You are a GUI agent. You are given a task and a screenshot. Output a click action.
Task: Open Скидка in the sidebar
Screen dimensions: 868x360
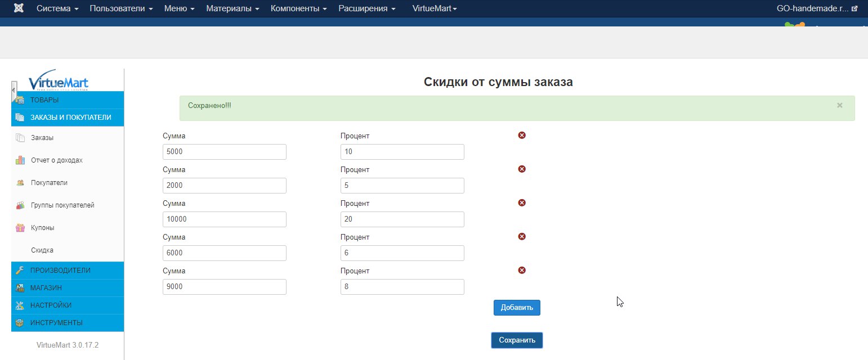pos(42,250)
